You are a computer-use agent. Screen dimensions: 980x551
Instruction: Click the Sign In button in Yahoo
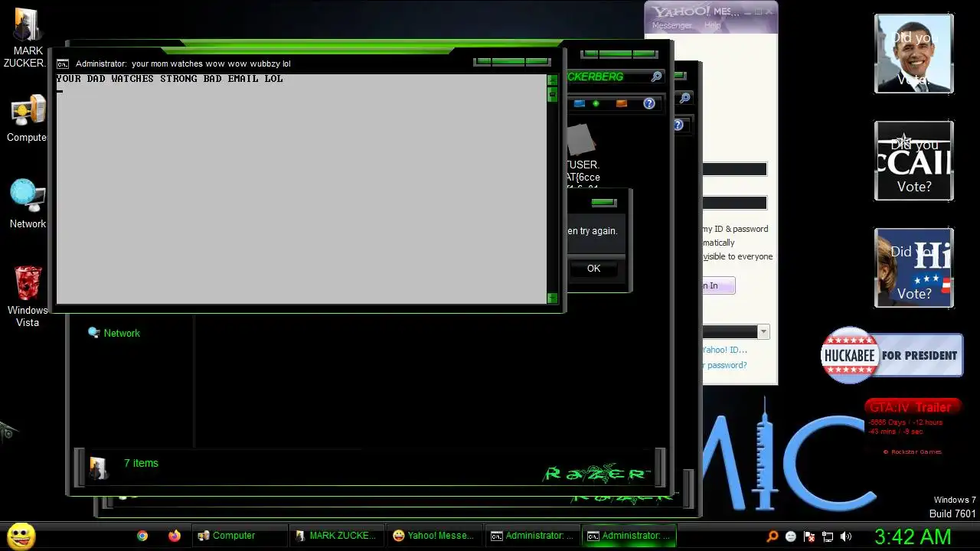point(718,285)
